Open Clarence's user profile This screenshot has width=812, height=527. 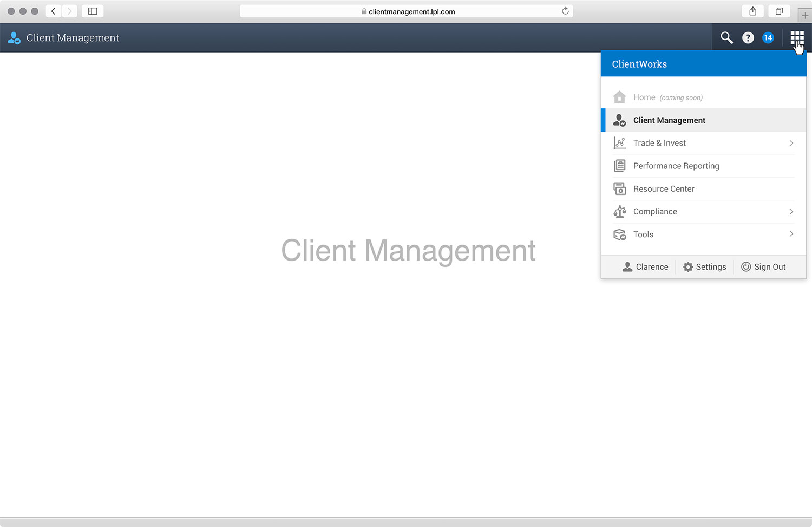645,267
